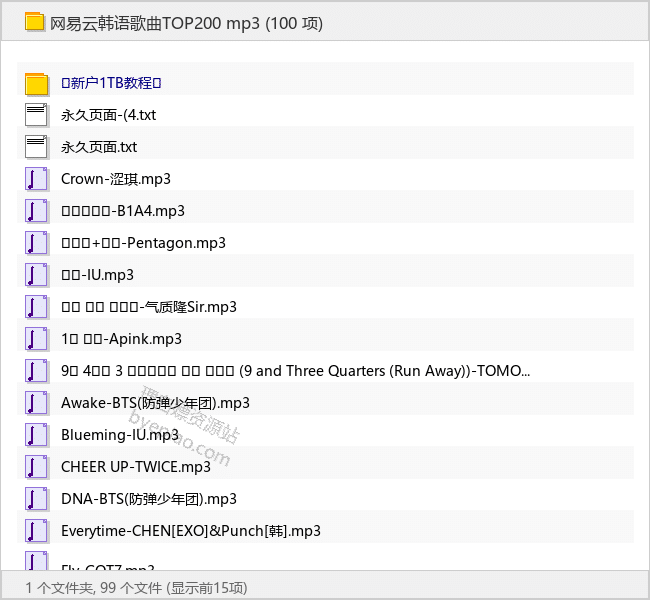
Task: Click the music icon for Awake-BTS file
Action: point(36,403)
